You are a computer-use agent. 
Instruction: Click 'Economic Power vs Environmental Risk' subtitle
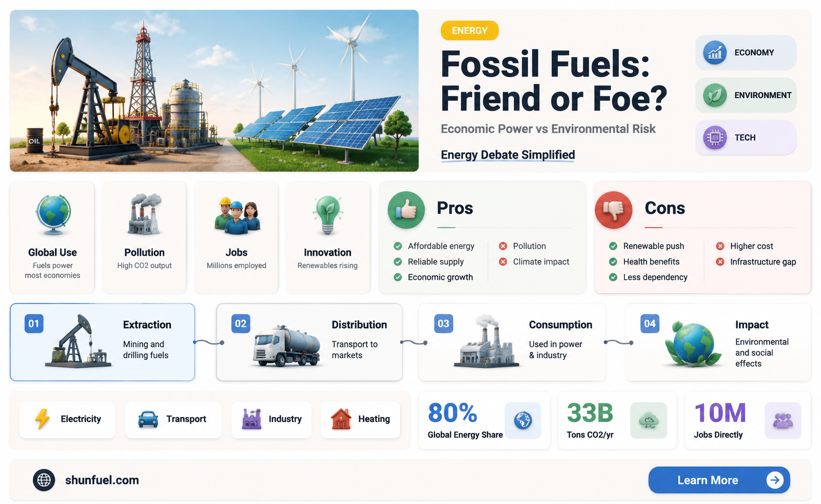pyautogui.click(x=548, y=129)
